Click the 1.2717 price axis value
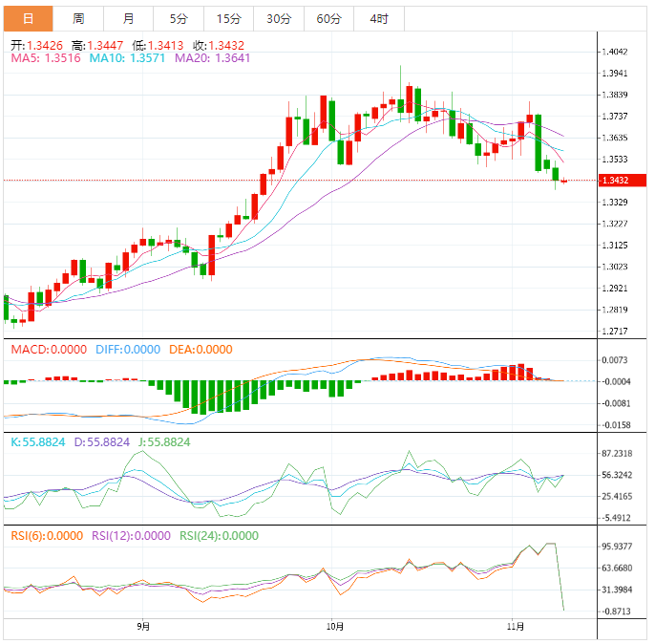This screenshot has height=644, width=655. pyautogui.click(x=615, y=332)
